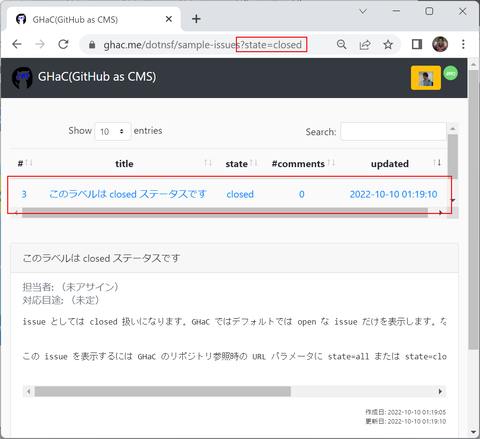Click the address bar URL text
Screen dimensions: 480x439
click(202, 45)
